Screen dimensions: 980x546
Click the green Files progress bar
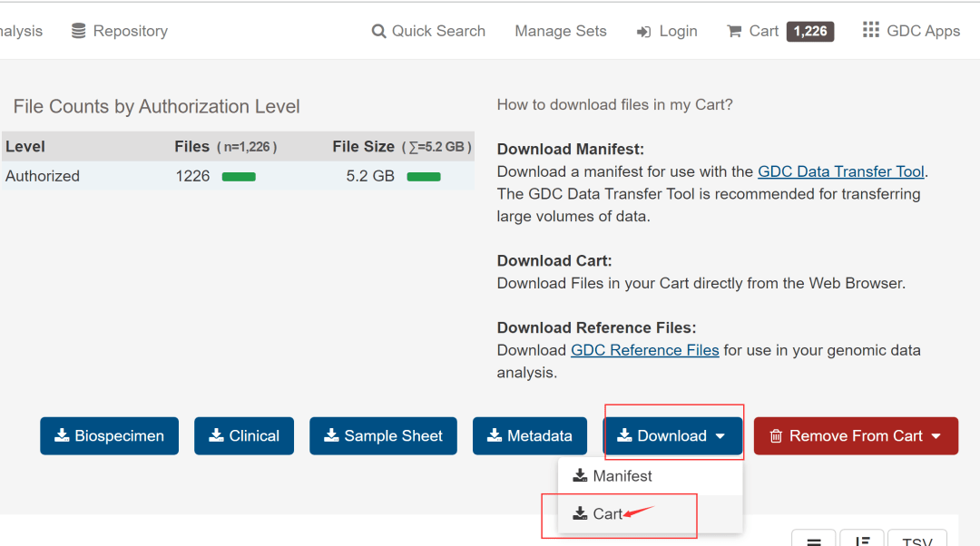click(239, 177)
